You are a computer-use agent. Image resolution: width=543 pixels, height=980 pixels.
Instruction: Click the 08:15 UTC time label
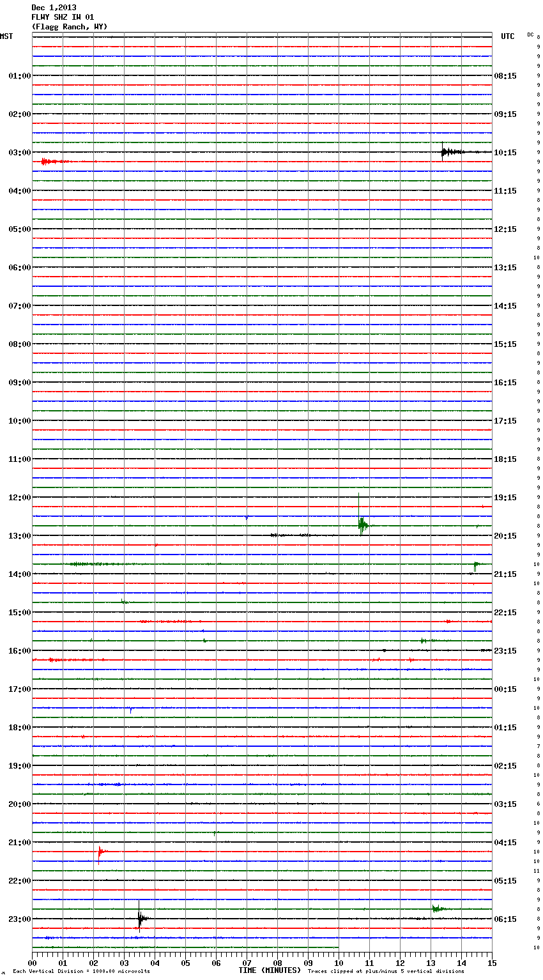tap(505, 76)
